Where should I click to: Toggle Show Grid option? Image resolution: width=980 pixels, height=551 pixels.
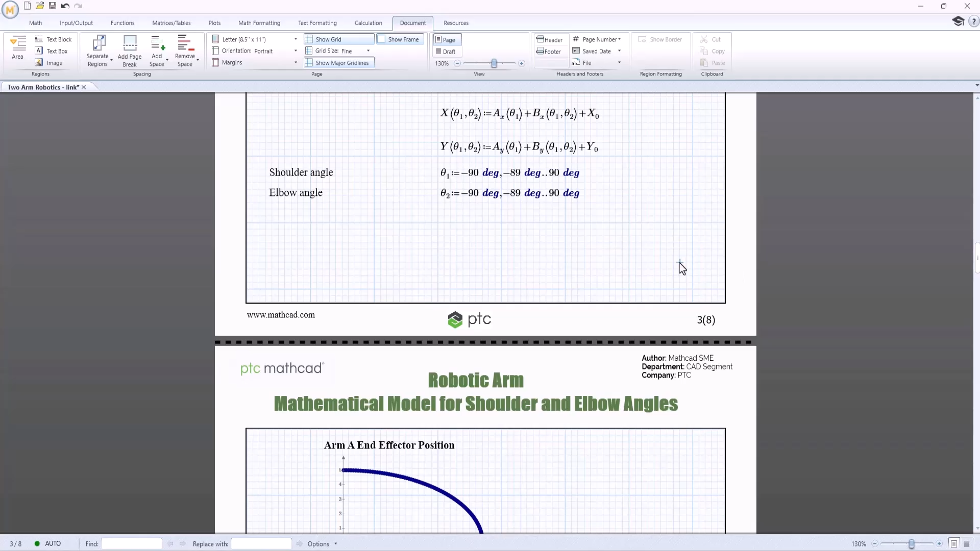[339, 39]
